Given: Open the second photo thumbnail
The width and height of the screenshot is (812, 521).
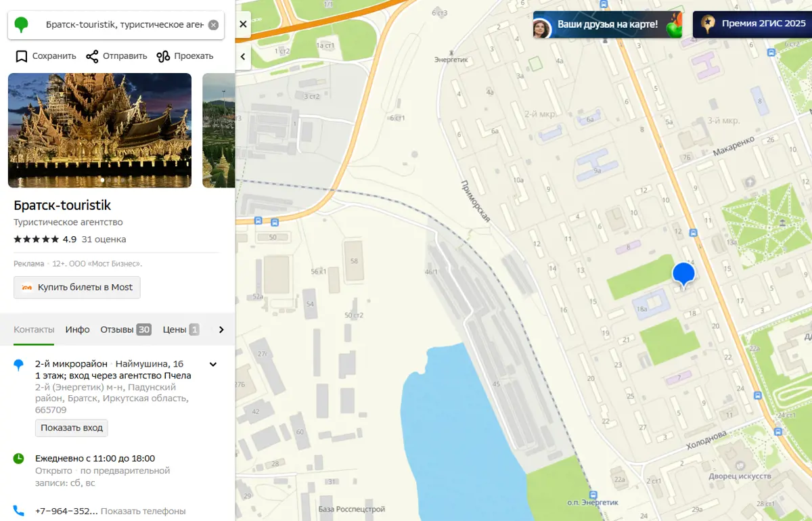Looking at the screenshot, I should coord(219,130).
